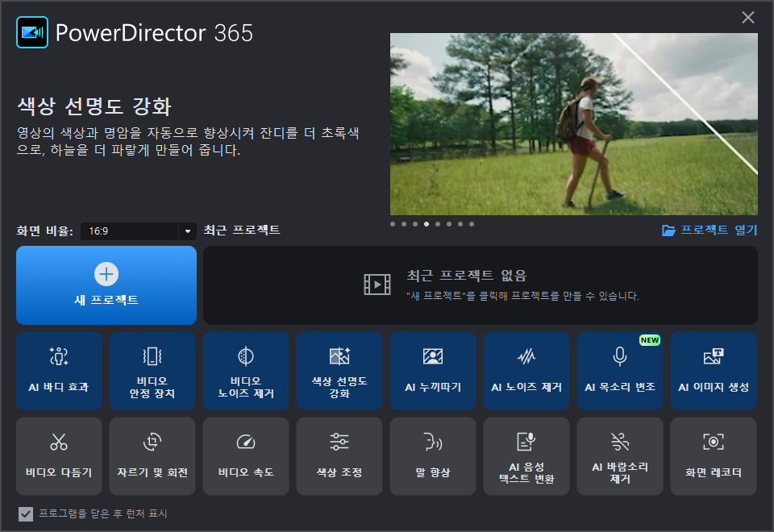
Task: Open the AI 바디 효과 tool
Action: 59,371
